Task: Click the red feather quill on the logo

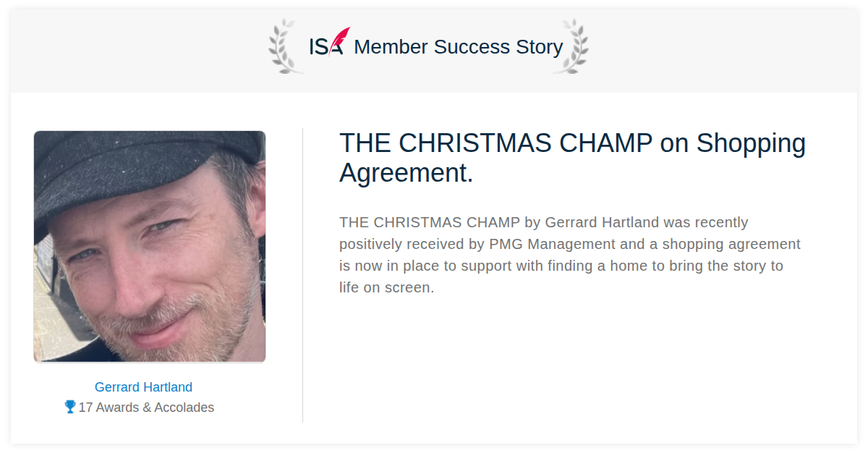Action: 340,40
